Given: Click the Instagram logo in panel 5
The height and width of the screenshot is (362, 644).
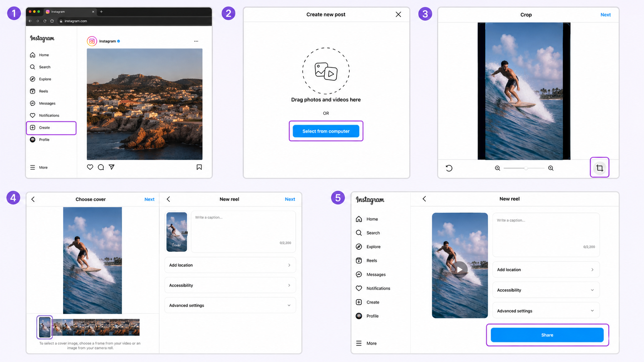Looking at the screenshot, I should [370, 200].
